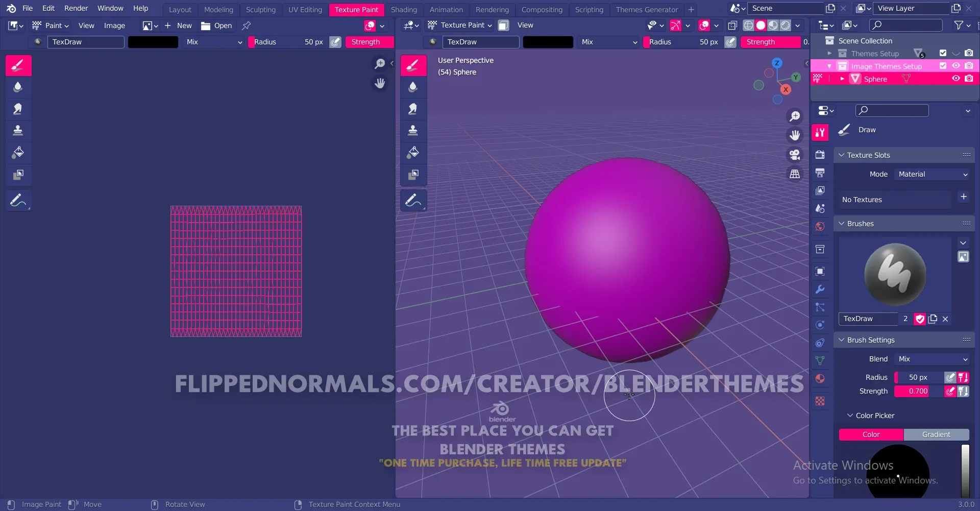Viewport: 980px width, 511px height.
Task: Open the image editor Paint mode dropdown
Action: pos(51,26)
